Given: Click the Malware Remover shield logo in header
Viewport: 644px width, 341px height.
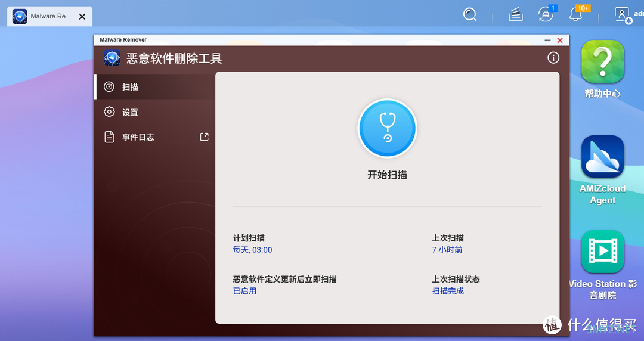Looking at the screenshot, I should tap(112, 58).
